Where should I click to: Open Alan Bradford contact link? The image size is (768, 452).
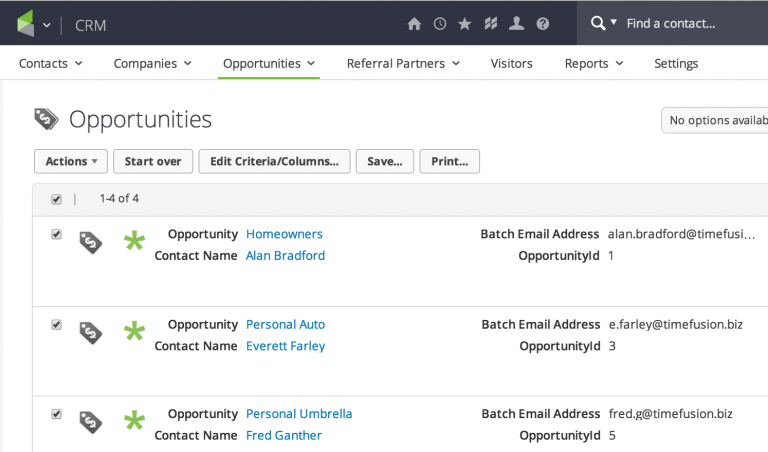click(x=285, y=255)
